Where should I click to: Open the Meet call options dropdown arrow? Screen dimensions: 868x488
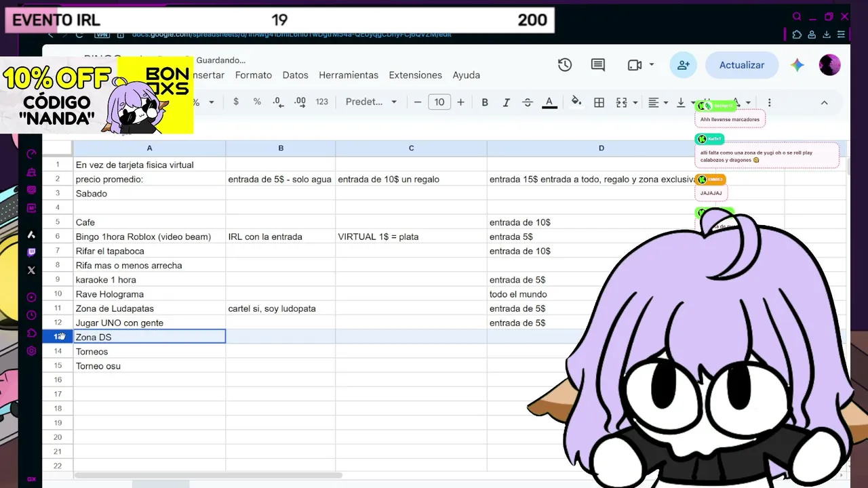tap(652, 65)
